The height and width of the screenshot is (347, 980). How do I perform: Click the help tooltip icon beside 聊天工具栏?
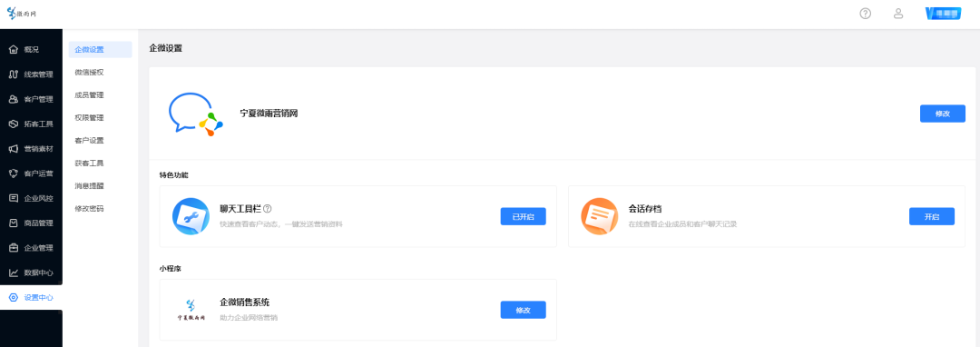click(x=268, y=208)
